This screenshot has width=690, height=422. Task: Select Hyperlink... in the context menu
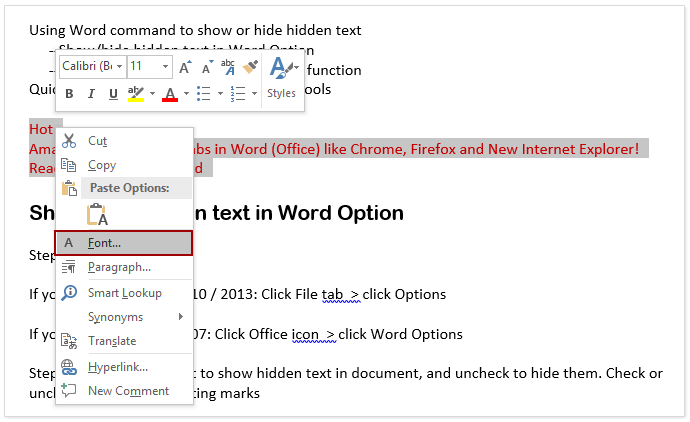tap(117, 367)
